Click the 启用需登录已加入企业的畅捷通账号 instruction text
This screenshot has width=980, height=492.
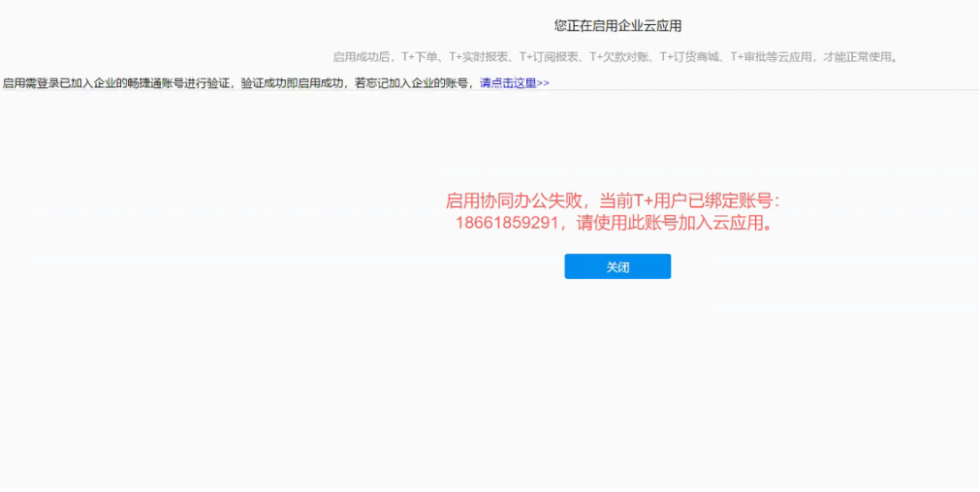240,83
